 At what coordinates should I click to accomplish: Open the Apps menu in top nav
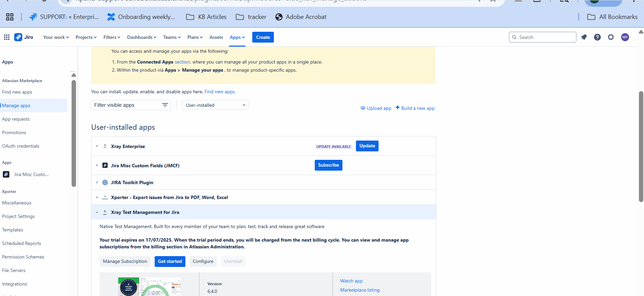pos(237,37)
